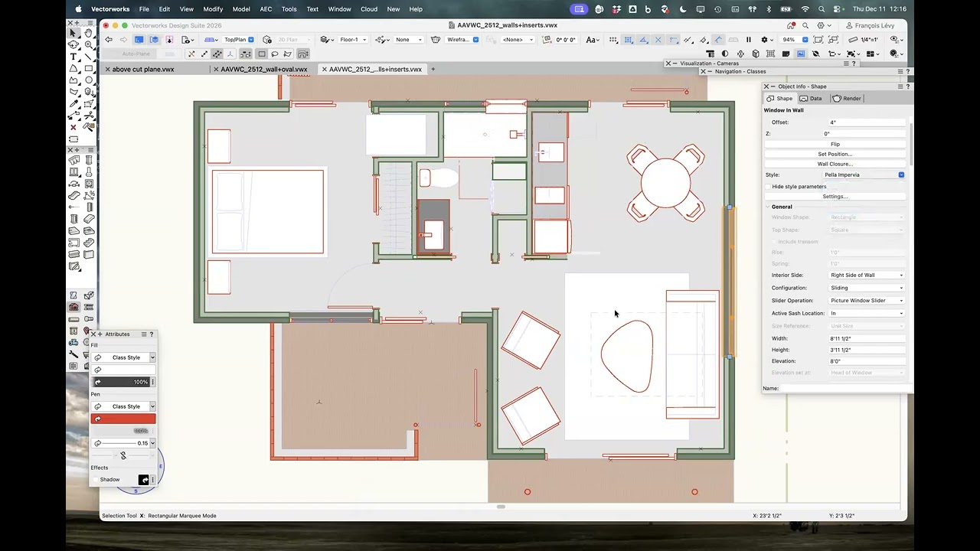
Task: Activate the Pan hand tool
Action: coord(89,33)
